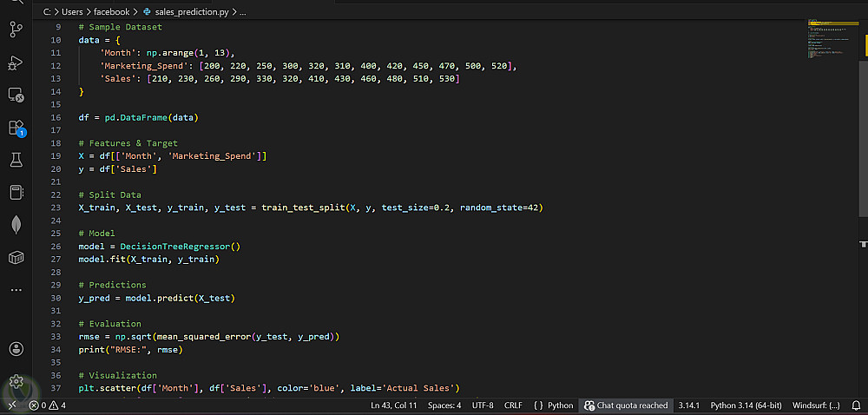Screen dimensions: 868x415
Task: Click 'pd.DataFrame(data)' on line 16
Action: (152, 117)
